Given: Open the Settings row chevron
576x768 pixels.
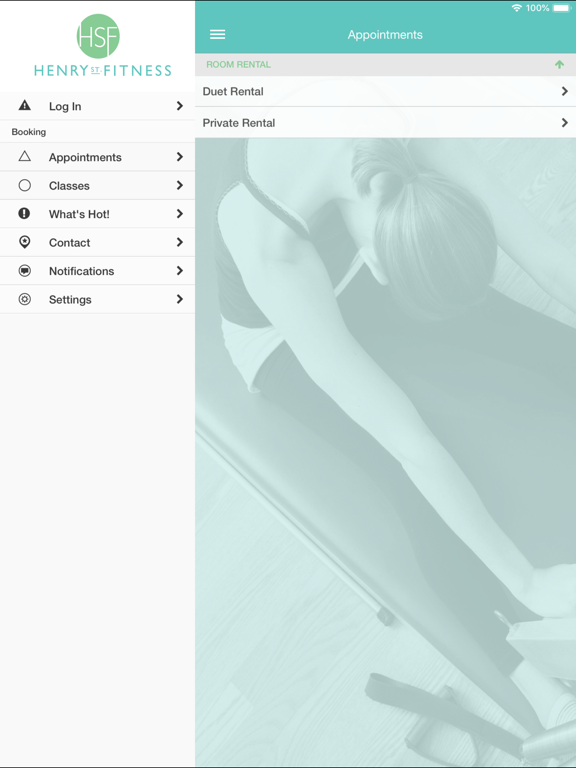Looking at the screenshot, I should click(180, 299).
